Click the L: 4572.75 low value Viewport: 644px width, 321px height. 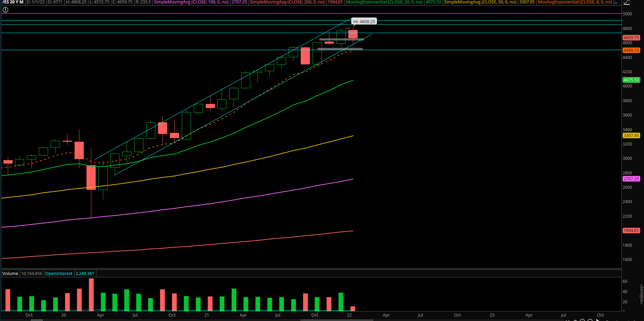tap(99, 2)
